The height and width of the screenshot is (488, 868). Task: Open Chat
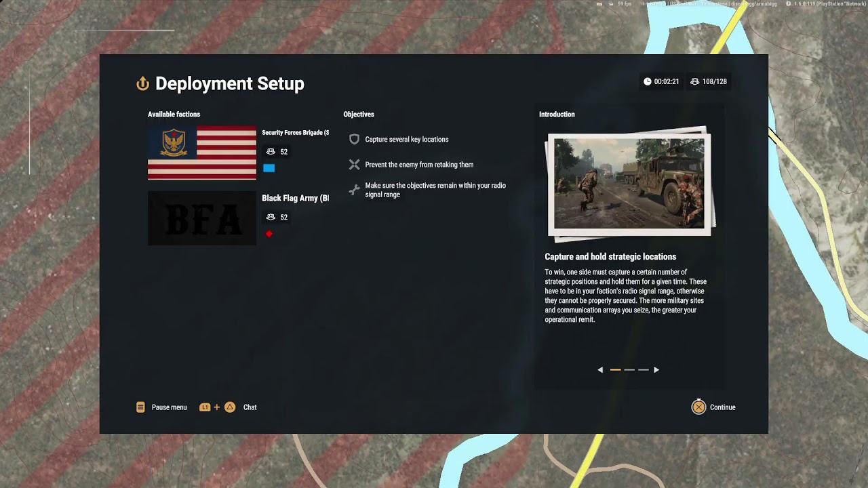250,407
